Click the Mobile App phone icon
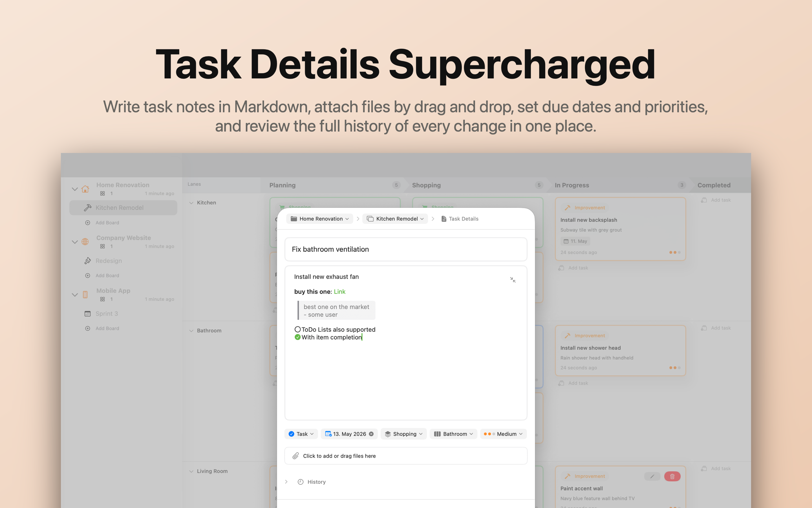The width and height of the screenshot is (812, 508). tap(85, 294)
